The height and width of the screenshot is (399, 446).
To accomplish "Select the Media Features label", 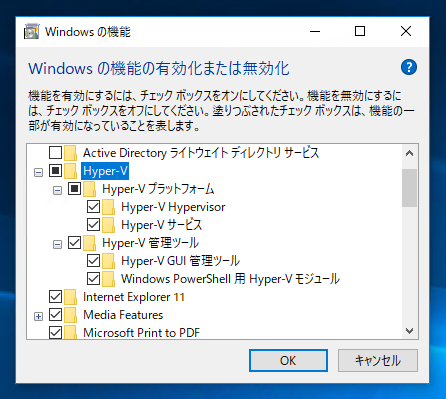I will [123, 315].
